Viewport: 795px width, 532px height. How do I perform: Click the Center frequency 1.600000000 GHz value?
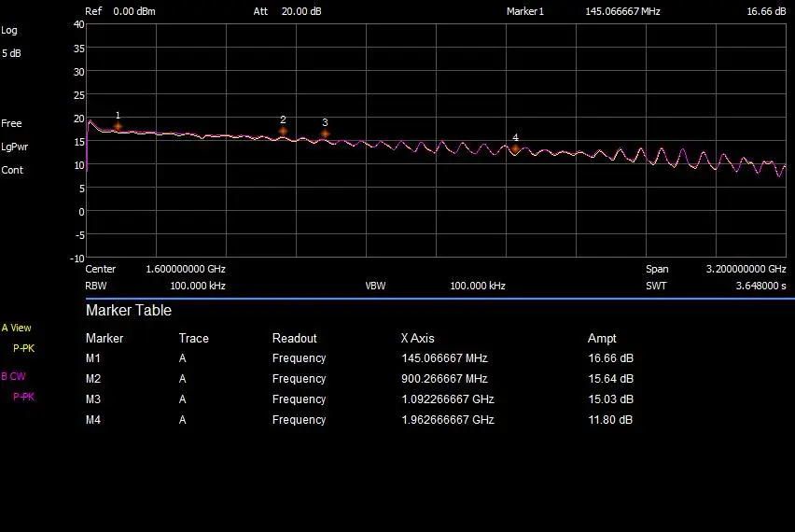pos(186,269)
